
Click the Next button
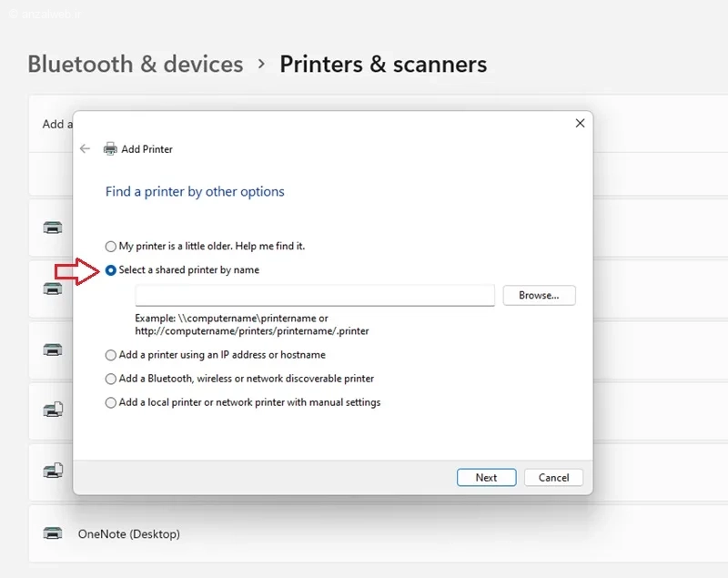pos(486,477)
